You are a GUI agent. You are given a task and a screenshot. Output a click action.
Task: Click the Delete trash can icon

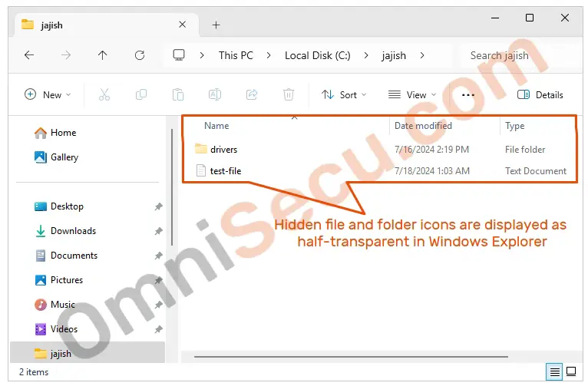289,94
